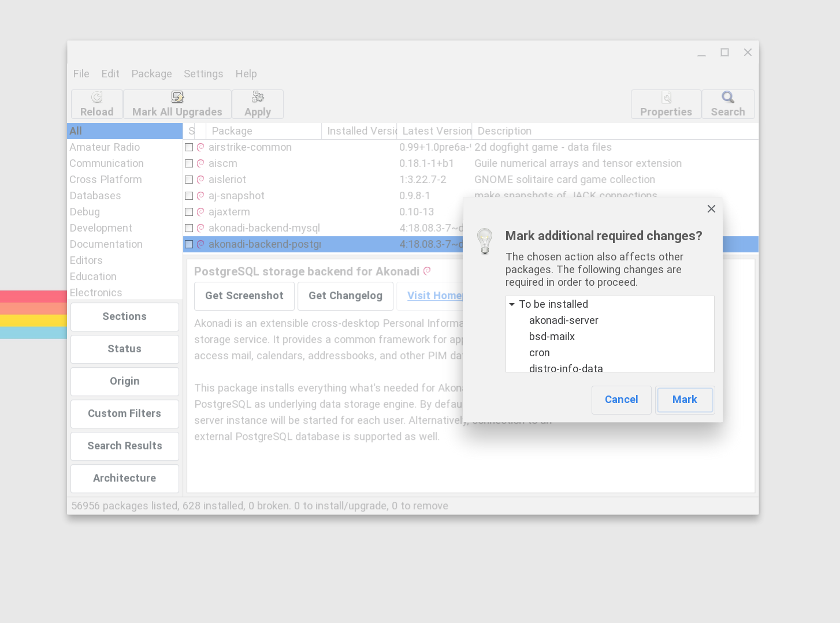Click the supported spiral icon beside aisleriot
Screen dimensions: 840x623
tap(200, 180)
